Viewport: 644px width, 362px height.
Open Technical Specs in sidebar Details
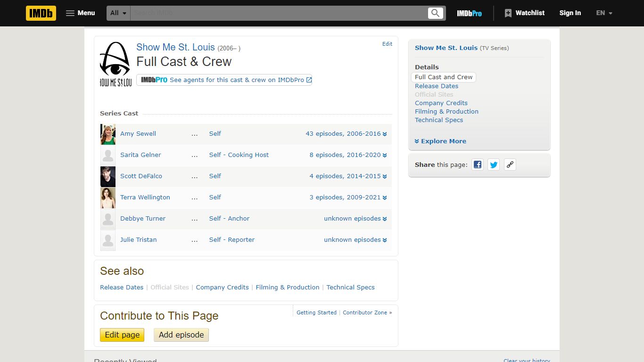tap(439, 120)
